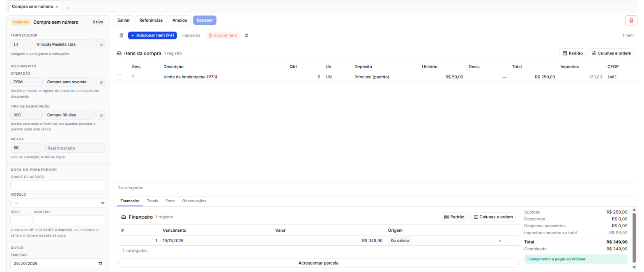Open the Emissão date calendar picker icon
The image size is (644, 272).
[x=101, y=264]
